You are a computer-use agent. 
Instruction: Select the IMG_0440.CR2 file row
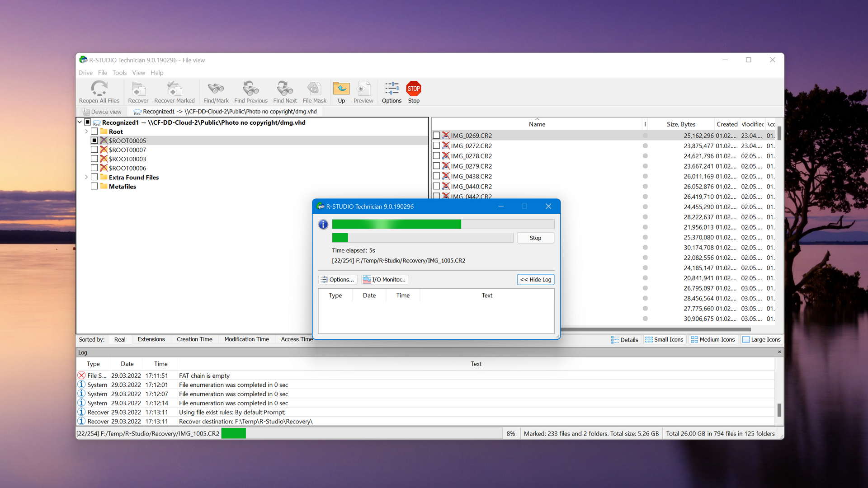click(x=604, y=186)
